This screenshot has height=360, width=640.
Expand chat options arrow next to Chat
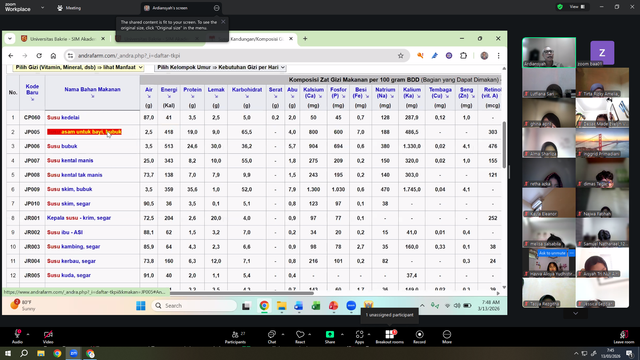[282, 334]
